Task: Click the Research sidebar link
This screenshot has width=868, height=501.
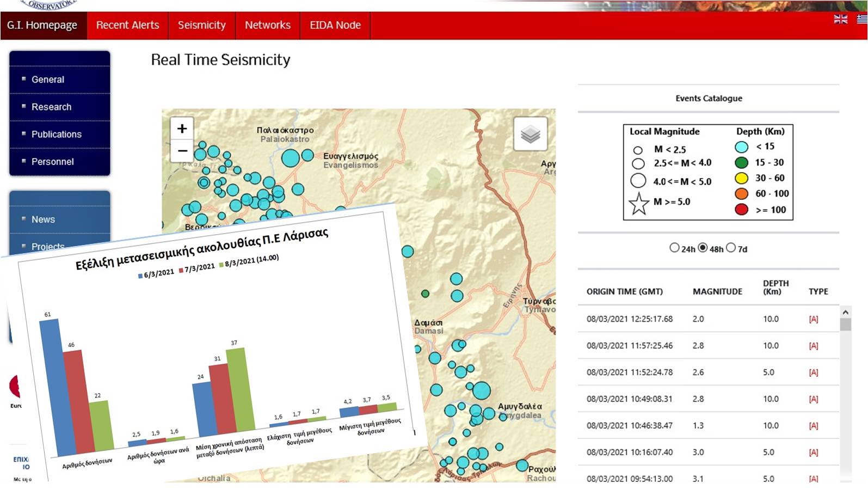Action: (51, 107)
